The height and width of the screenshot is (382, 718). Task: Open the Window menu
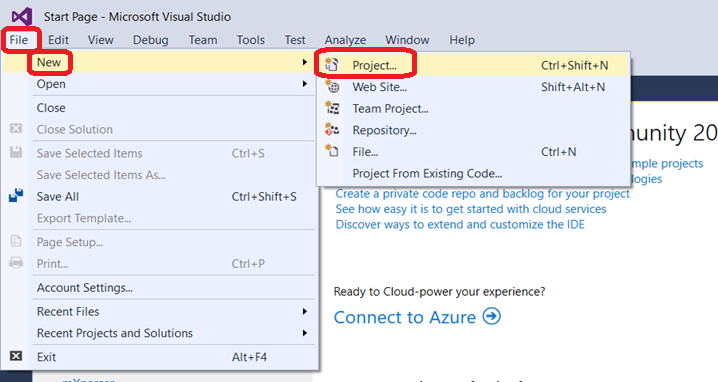click(407, 40)
